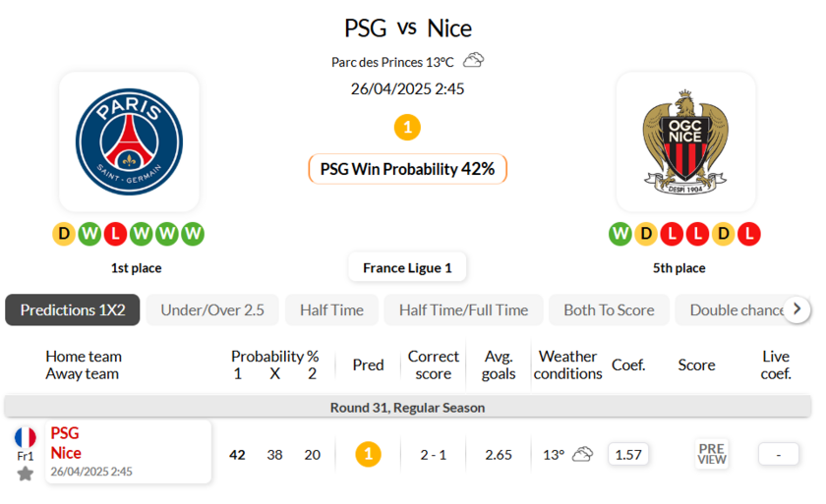Switch to the Under/Over 2.5 tab

[212, 309]
